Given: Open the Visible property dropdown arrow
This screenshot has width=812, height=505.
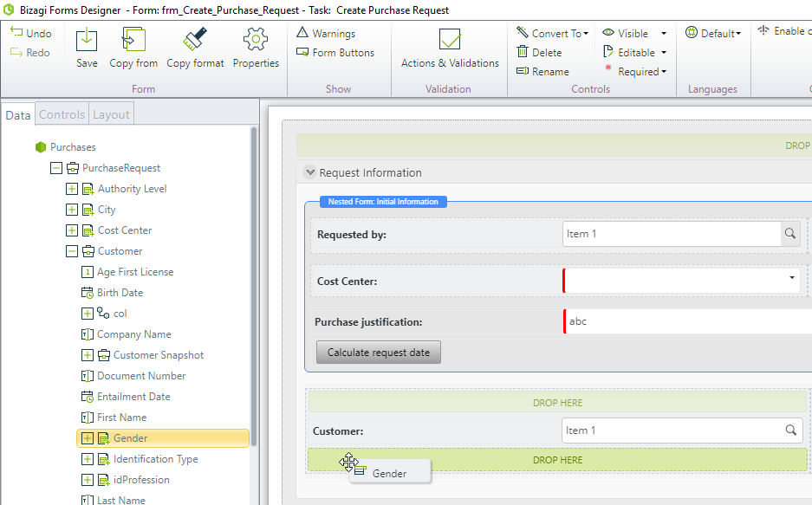Looking at the screenshot, I should [x=664, y=34].
